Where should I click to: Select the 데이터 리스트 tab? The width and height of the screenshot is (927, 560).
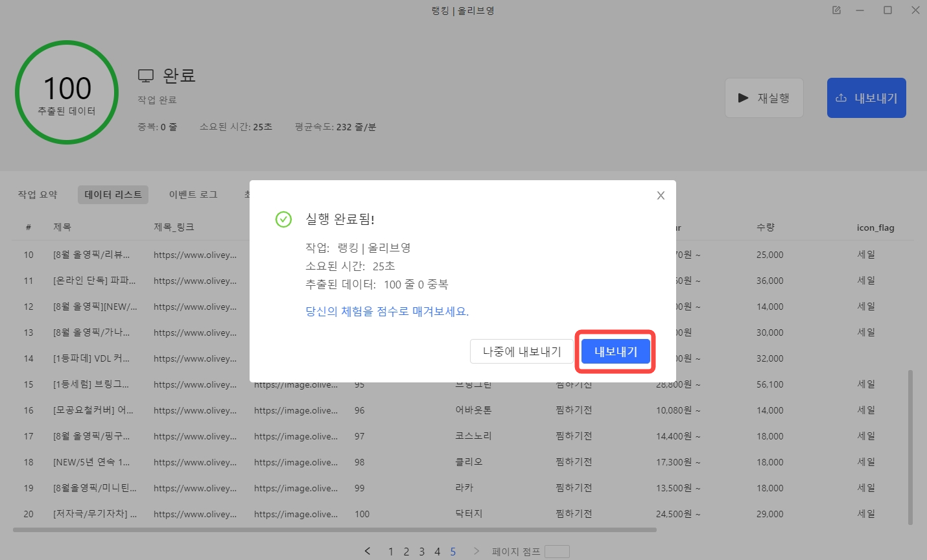pyautogui.click(x=113, y=194)
